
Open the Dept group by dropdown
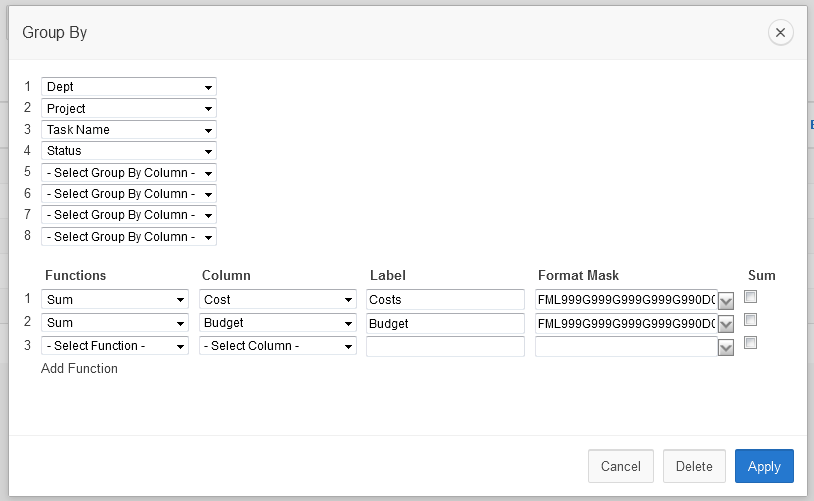coord(129,87)
